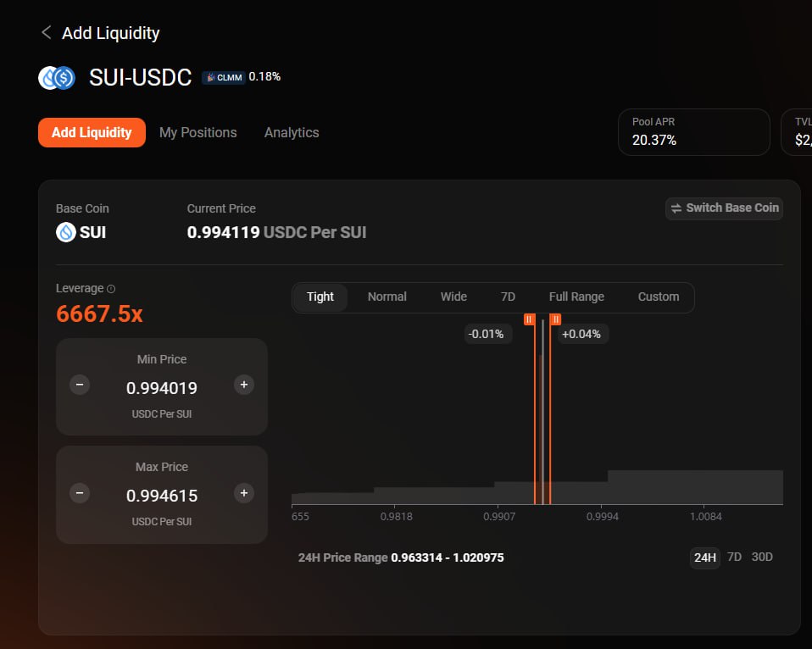
Task: Click Switch Base Coin button
Action: pos(724,208)
